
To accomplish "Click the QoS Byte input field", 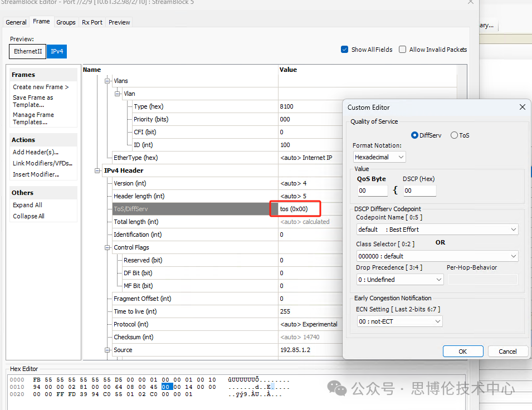I will (x=372, y=191).
